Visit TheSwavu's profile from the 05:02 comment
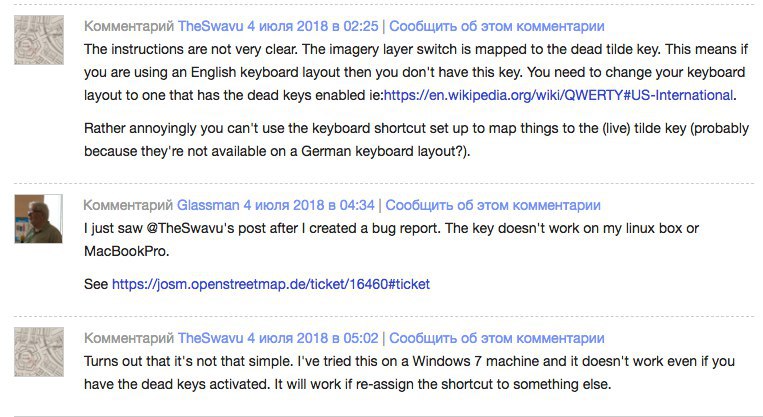This screenshot has height=417, width=763. coord(210,338)
